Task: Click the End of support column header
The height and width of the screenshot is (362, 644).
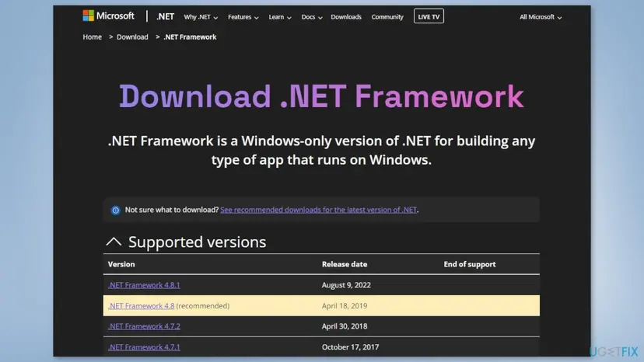Action: point(470,264)
